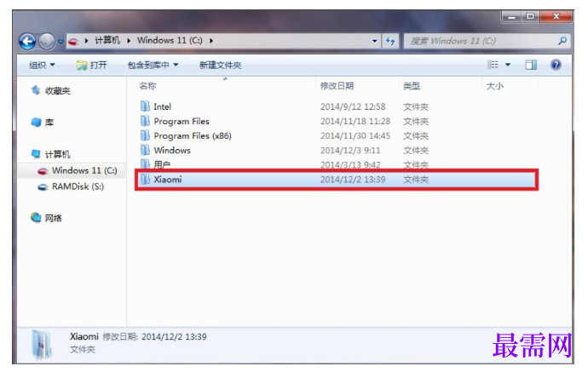Select RAMDisk (S:) drive in the sidebar
This screenshot has height=372, width=588.
tap(71, 186)
